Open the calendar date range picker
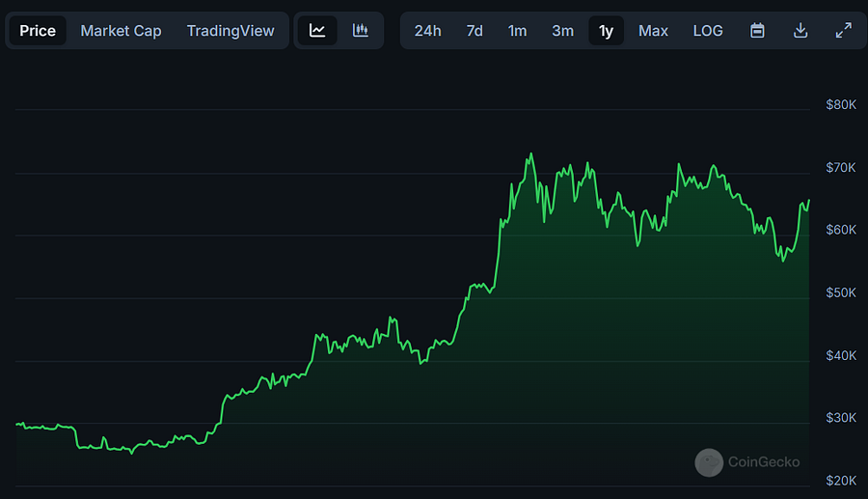Viewport: 868px width, 499px height. click(x=757, y=31)
